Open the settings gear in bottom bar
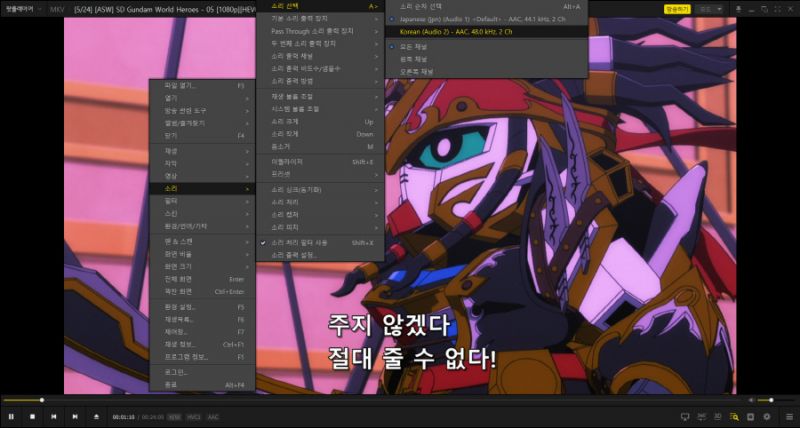 [767, 416]
